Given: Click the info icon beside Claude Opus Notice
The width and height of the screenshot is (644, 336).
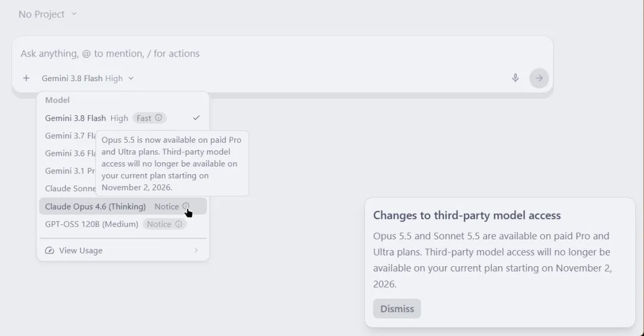Looking at the screenshot, I should [186, 206].
